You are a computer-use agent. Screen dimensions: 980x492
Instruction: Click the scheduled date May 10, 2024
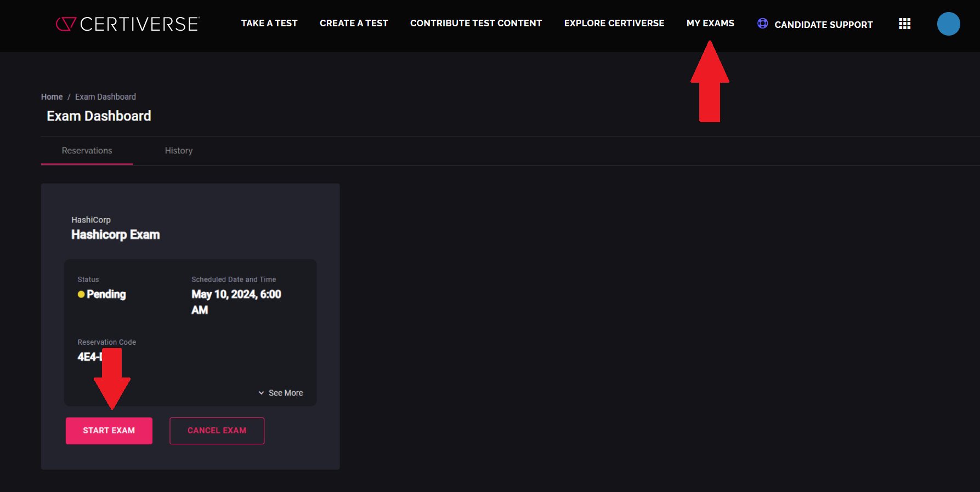point(236,302)
